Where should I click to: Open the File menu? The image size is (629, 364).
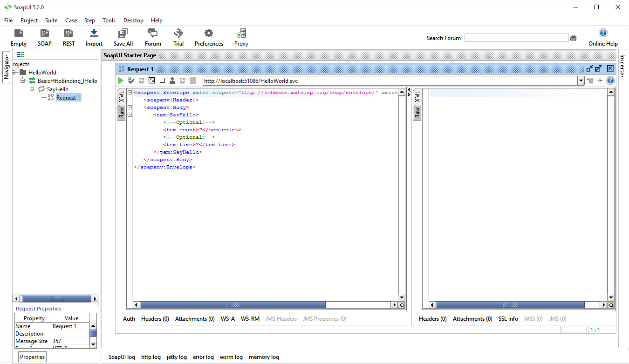[x=8, y=20]
